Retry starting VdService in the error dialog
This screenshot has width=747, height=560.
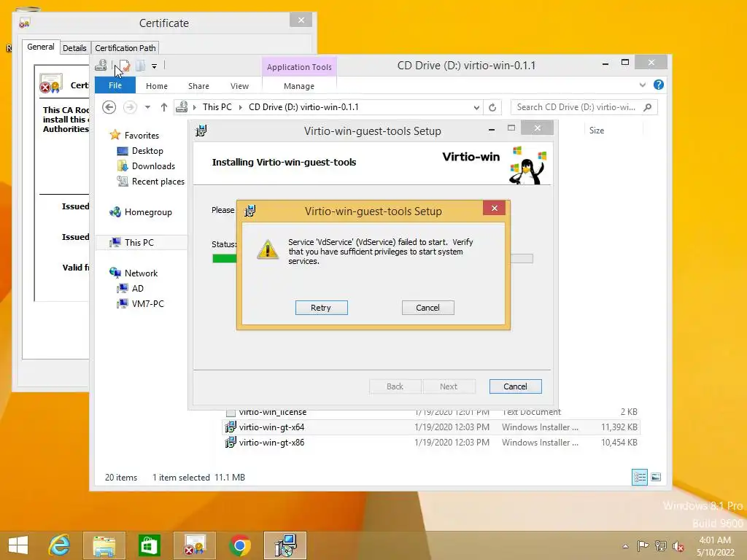pyautogui.click(x=321, y=308)
